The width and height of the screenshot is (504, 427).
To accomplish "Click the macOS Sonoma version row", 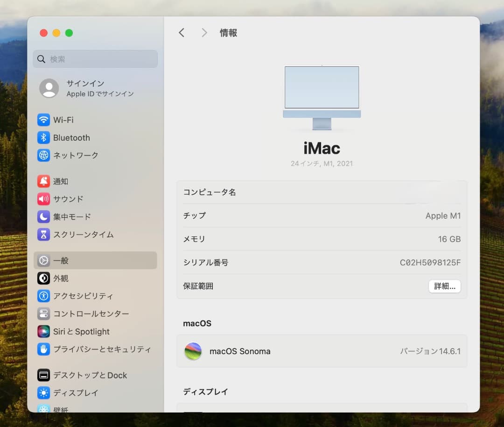I will (322, 351).
